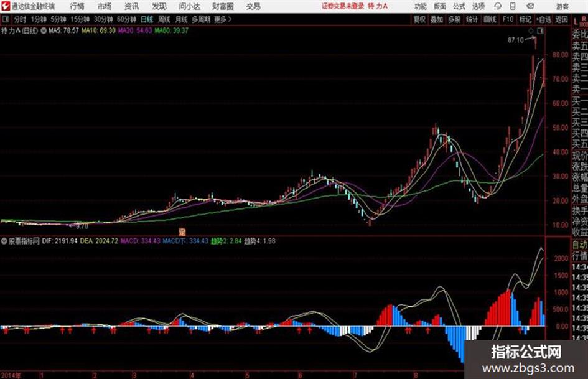Select the 多周期 multi-period tab
This screenshot has width=588, height=379.
coord(201,19)
